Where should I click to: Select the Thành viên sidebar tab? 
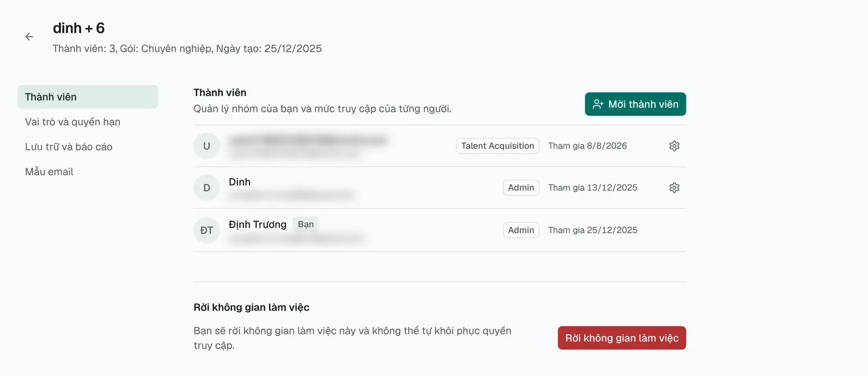[x=88, y=97]
